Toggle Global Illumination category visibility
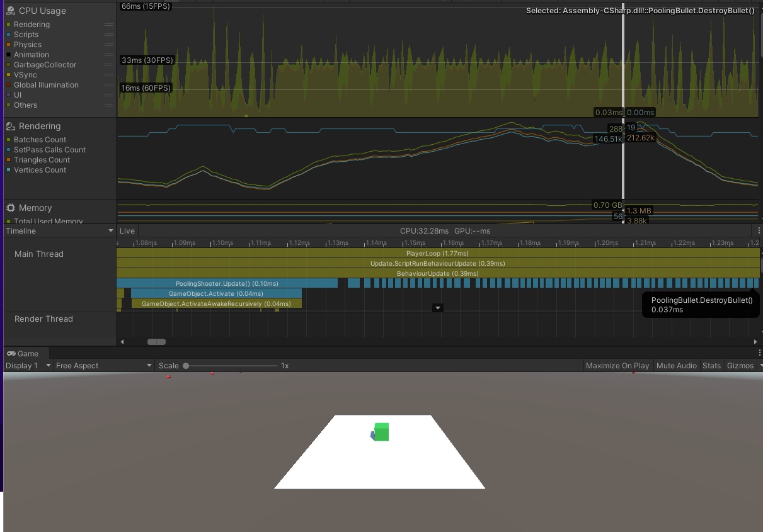 (8, 85)
